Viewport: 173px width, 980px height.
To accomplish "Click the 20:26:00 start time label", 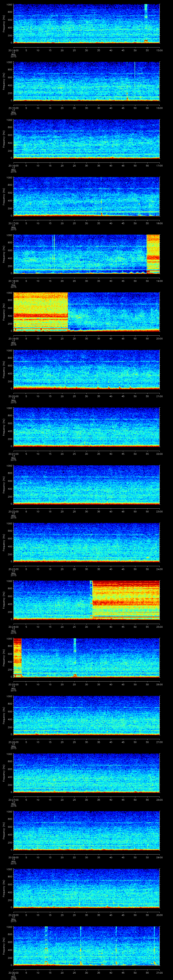I will coord(13,742).
